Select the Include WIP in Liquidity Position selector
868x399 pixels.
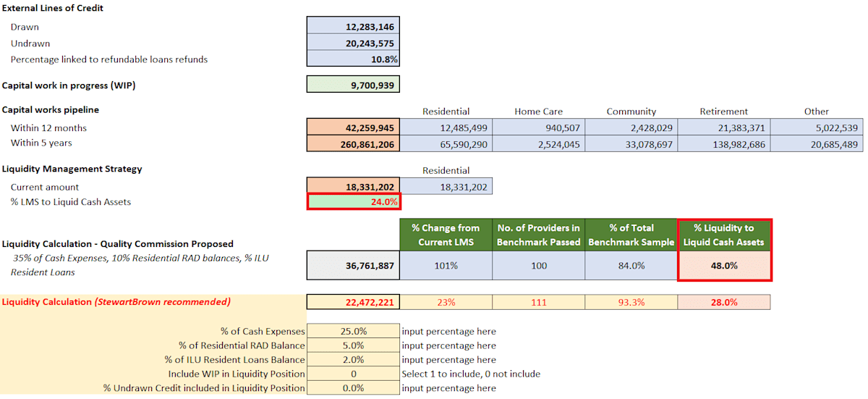pos(353,374)
